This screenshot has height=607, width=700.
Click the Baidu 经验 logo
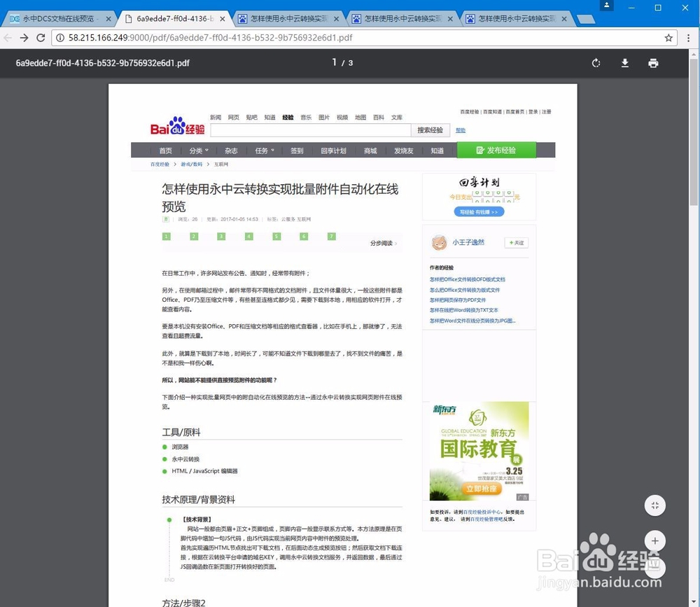click(x=176, y=125)
